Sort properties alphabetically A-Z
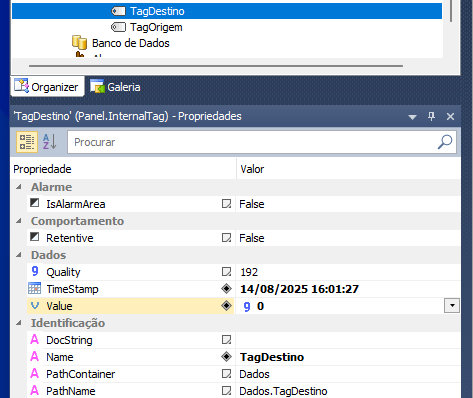Image resolution: width=473 pixels, height=398 pixels. [50, 142]
